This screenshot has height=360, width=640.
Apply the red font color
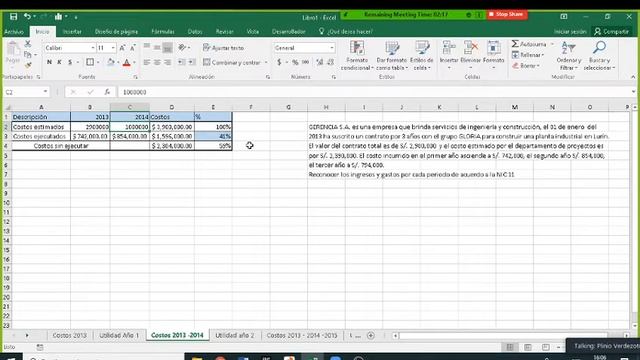point(127,62)
